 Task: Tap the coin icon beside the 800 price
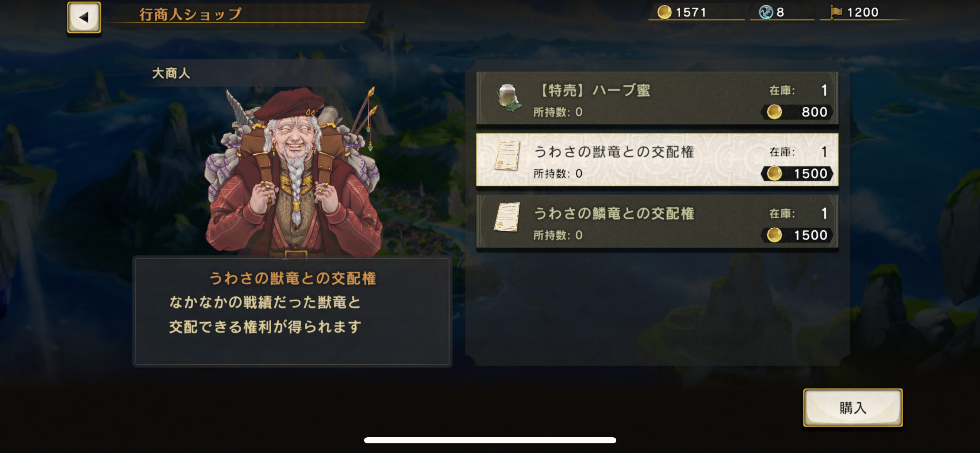pos(774,112)
